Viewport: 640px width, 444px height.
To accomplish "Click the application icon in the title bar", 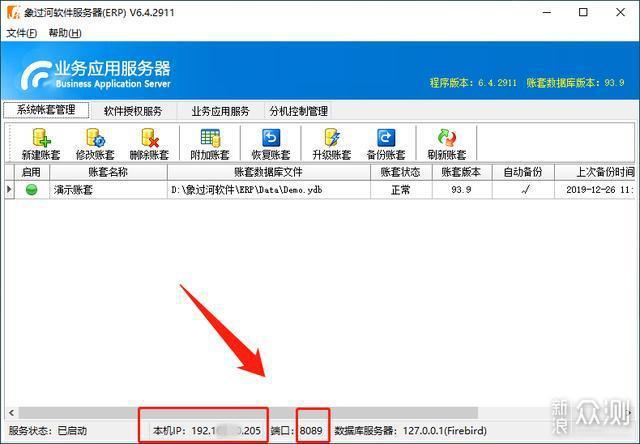I will pos(13,12).
